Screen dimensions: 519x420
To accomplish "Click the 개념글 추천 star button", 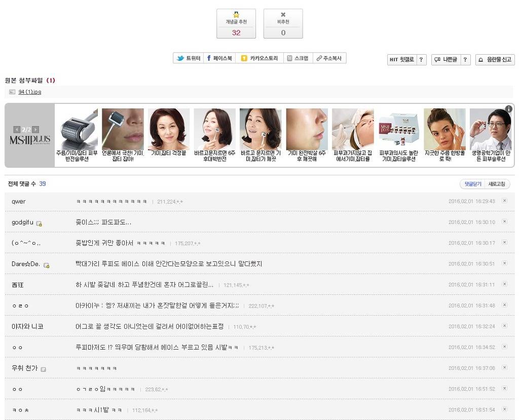I will click(236, 23).
